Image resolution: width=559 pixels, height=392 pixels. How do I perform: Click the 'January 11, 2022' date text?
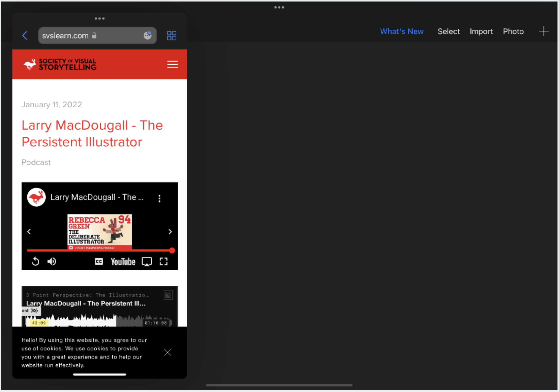[52, 105]
